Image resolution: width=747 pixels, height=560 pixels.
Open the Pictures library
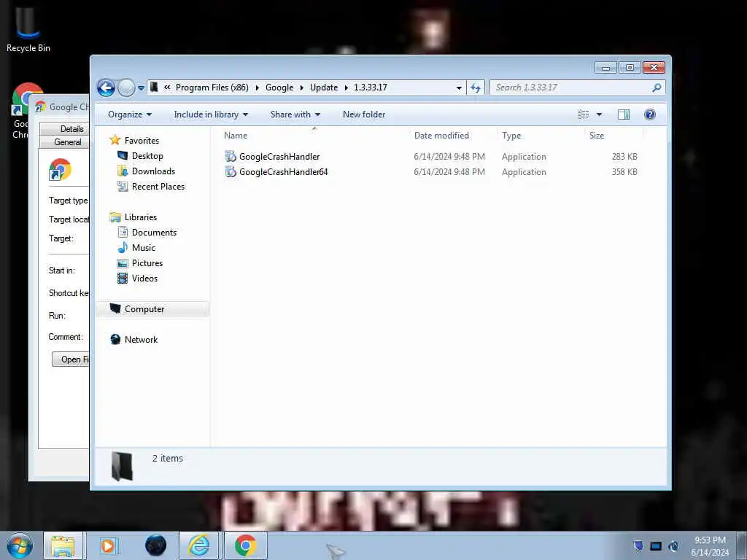[147, 262]
